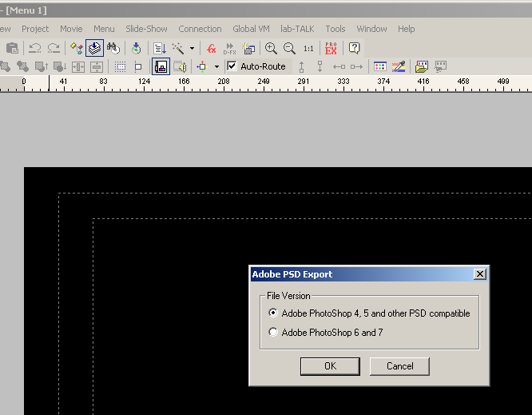Click the Adobe PSD Export title bar
The height and width of the screenshot is (415, 532).
click(369, 274)
